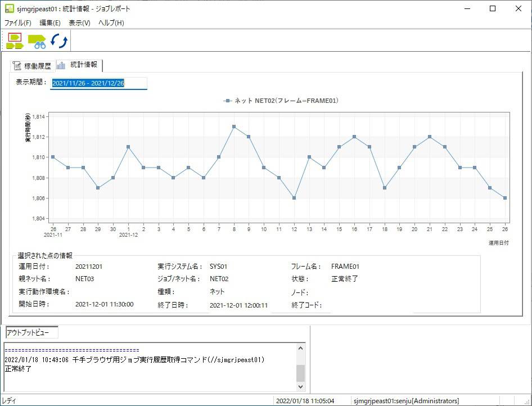Click the 統計情報 bar chart tab icon

coord(61,65)
